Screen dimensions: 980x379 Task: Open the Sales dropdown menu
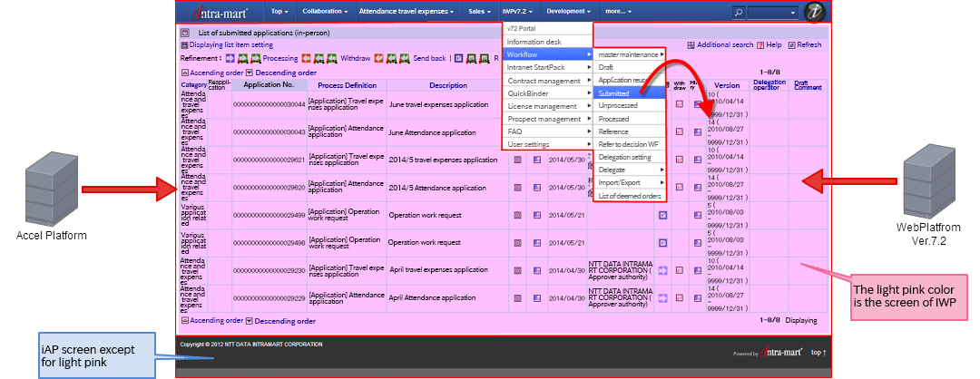pos(479,11)
